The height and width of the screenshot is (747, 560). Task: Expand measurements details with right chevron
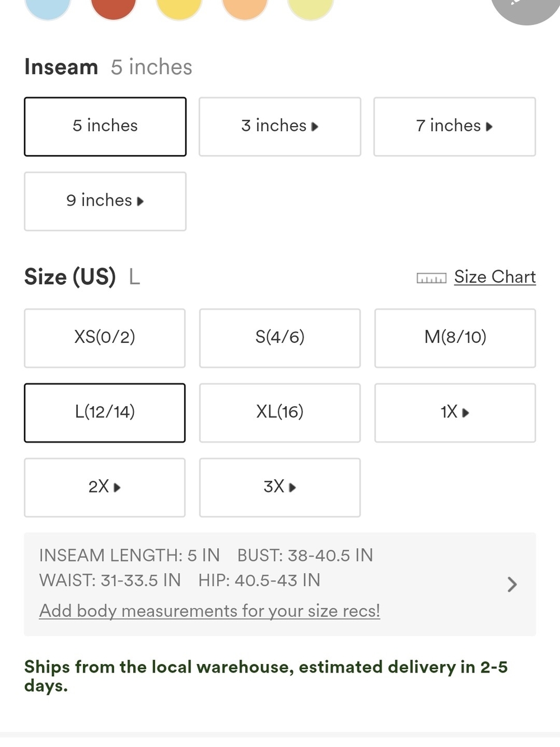pos(512,584)
